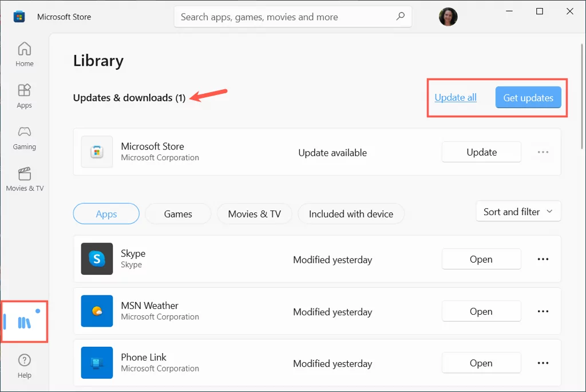This screenshot has width=586, height=392.
Task: Click the Microsoft Store name in updates list
Action: (x=152, y=146)
